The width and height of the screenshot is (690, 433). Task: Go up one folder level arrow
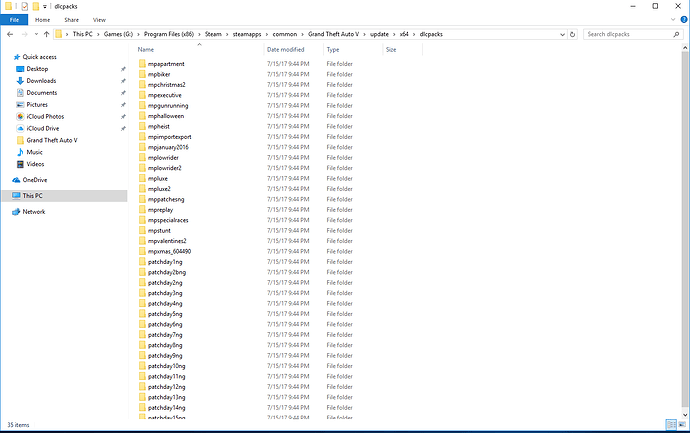point(46,34)
